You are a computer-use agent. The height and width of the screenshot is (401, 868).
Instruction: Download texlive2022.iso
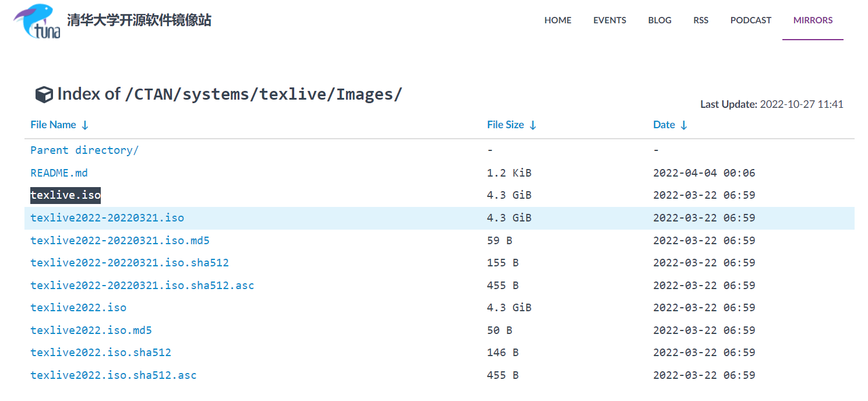78,308
